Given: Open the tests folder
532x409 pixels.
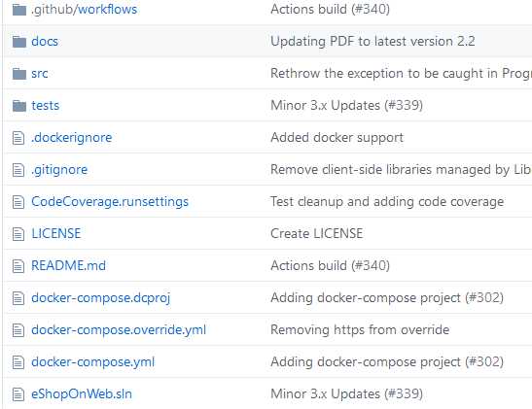Looking at the screenshot, I should 45,105.
